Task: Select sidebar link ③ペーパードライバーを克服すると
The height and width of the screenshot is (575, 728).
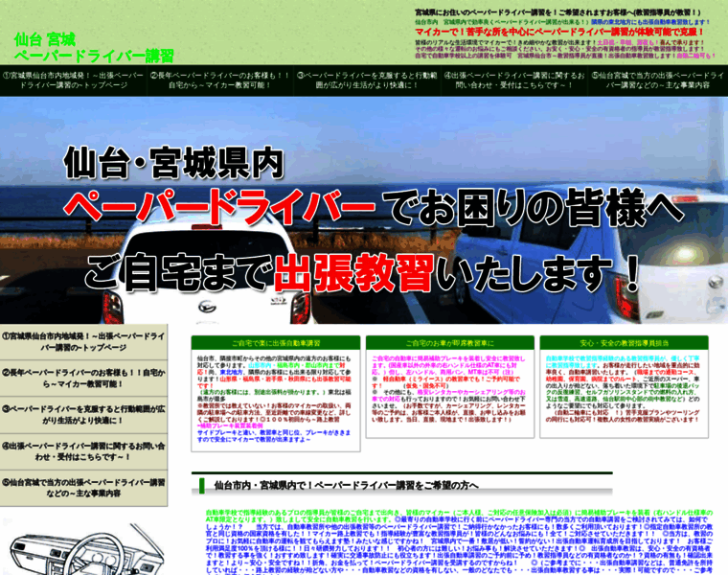Action: click(x=83, y=415)
